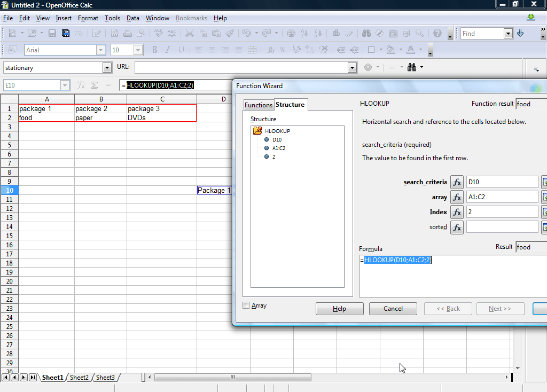The image size is (547, 392).
Task: Toggle bold formatting
Action: tap(154, 50)
